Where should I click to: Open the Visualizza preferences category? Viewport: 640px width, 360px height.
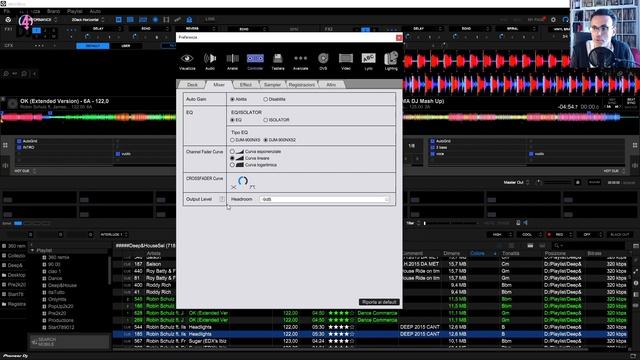pyautogui.click(x=187, y=61)
